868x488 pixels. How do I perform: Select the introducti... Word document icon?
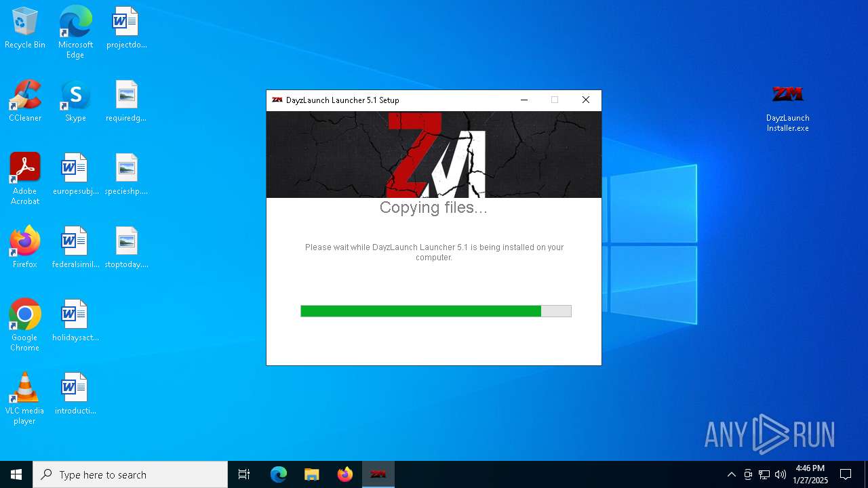point(75,394)
